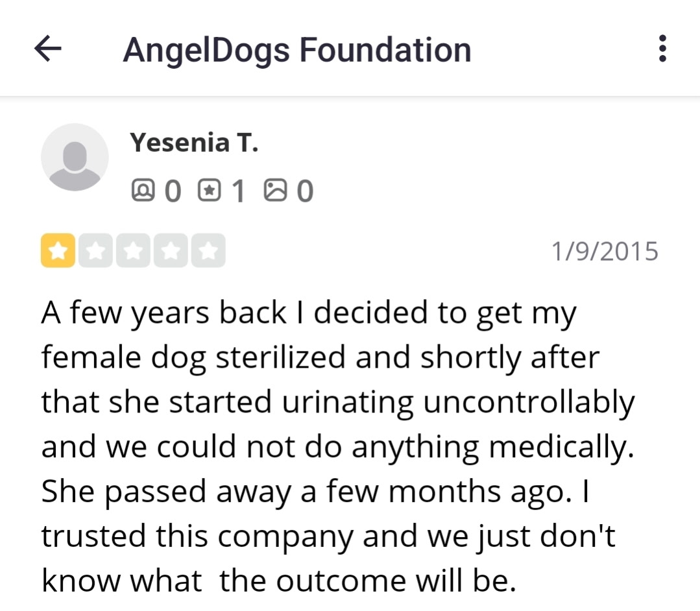Select the header bar of the review screen
Image resolution: width=700 pixels, height=611 pixels.
click(350, 49)
